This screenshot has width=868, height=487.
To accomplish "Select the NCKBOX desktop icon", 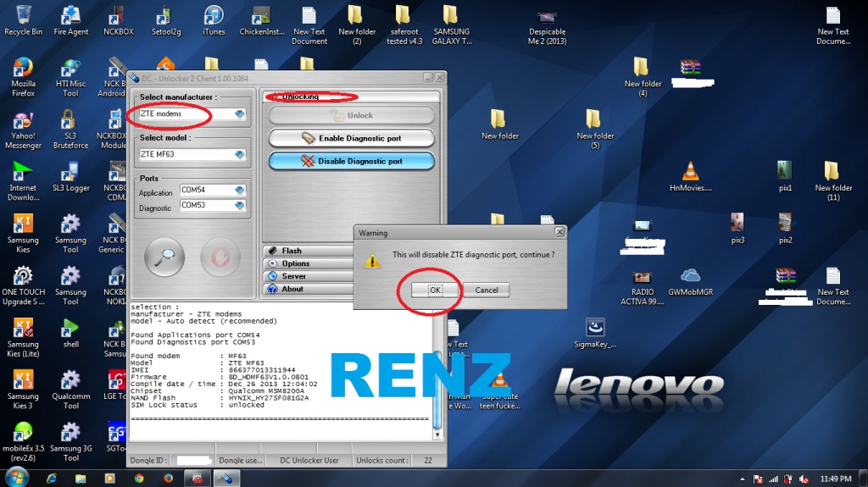I will pos(119,20).
